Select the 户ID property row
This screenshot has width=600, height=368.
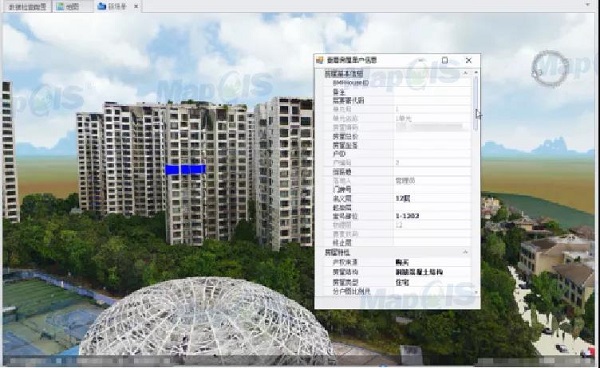coord(397,154)
